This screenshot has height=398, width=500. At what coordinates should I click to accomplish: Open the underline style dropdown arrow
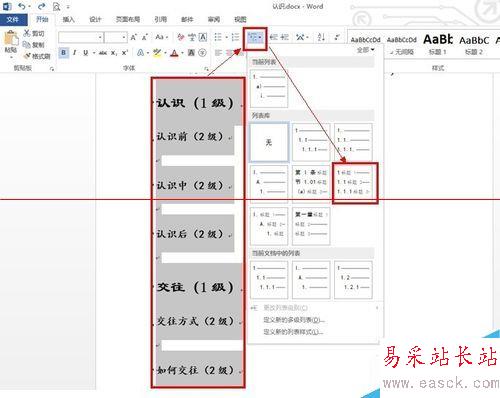94,53
